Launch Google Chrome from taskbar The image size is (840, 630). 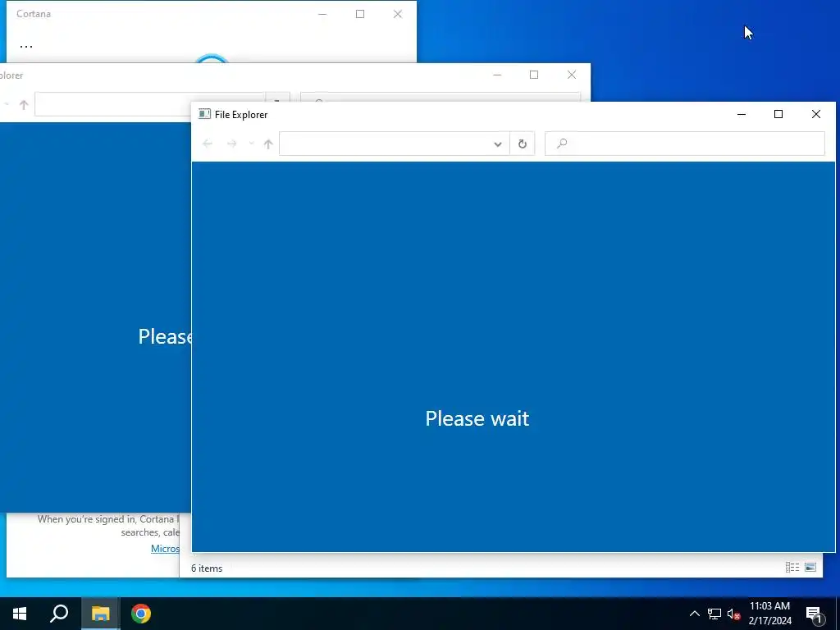[141, 614]
